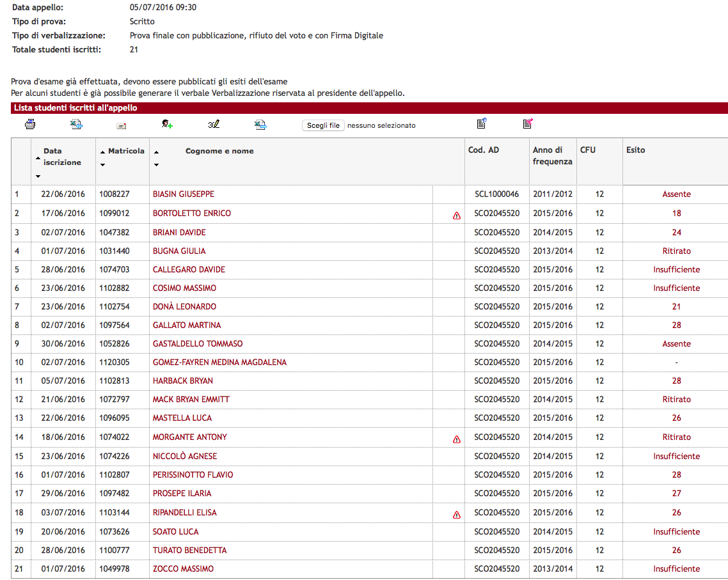The width and height of the screenshot is (728, 580).
Task: Click the TURATO BENEDETTA link
Action: click(x=190, y=551)
